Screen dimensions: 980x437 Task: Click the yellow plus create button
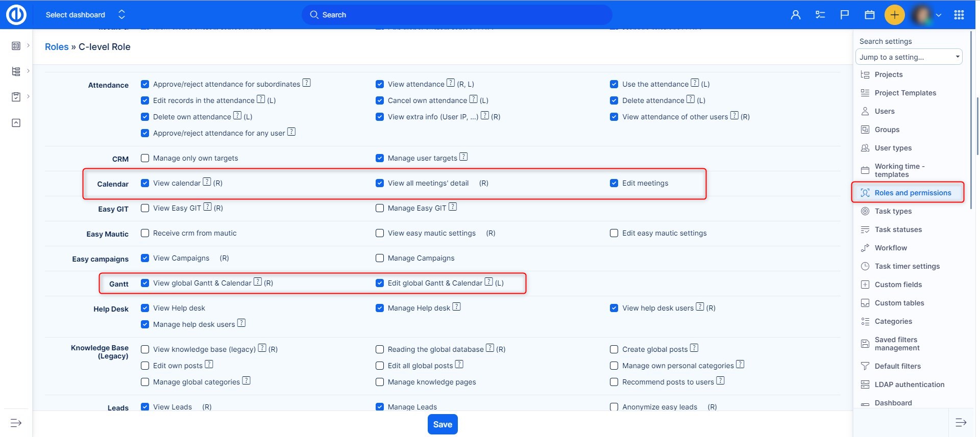click(894, 15)
